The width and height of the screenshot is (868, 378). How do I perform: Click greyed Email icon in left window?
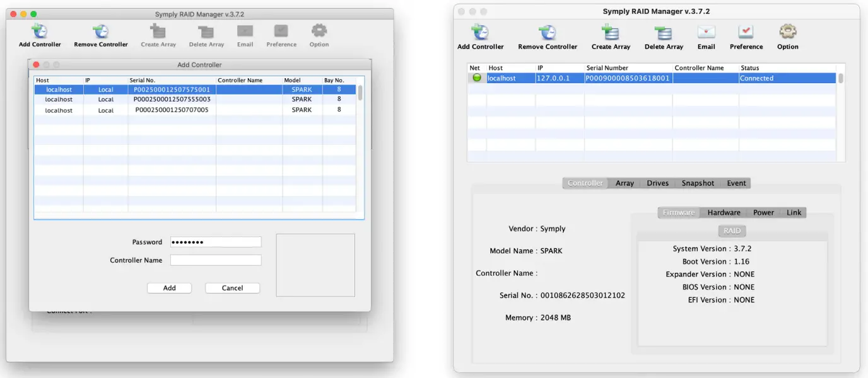pos(245,31)
